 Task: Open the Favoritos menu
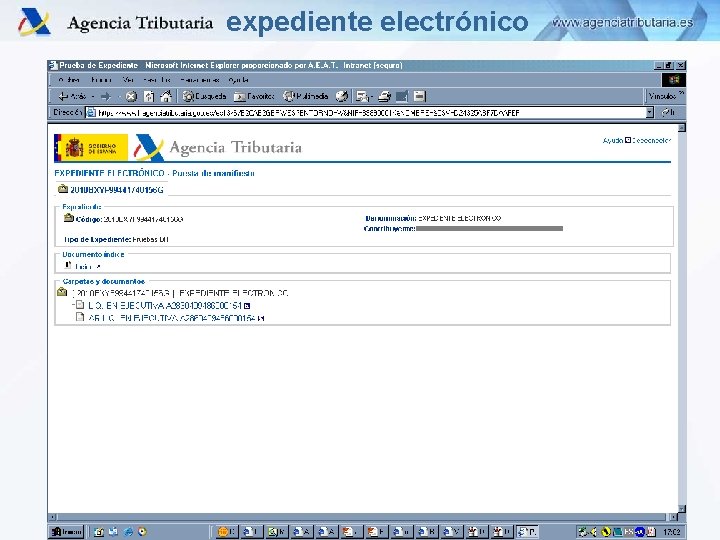pyautogui.click(x=157, y=80)
